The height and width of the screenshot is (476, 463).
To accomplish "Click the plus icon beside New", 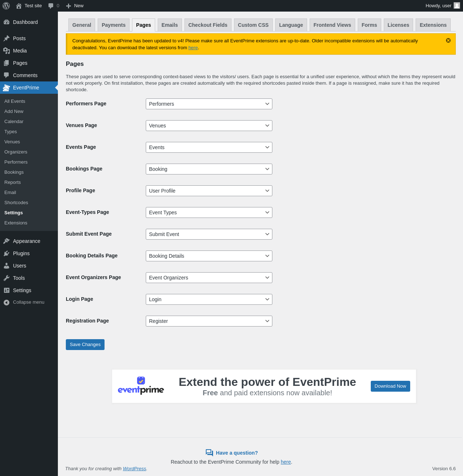I will (x=68, y=6).
